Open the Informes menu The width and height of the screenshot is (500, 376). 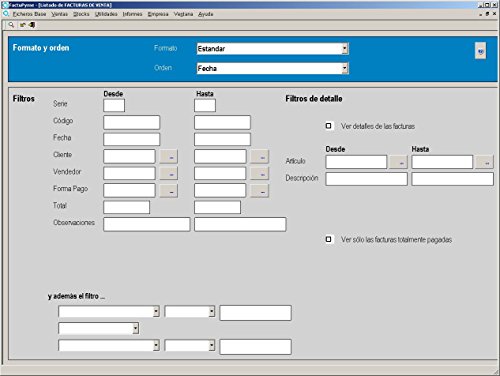click(x=132, y=14)
